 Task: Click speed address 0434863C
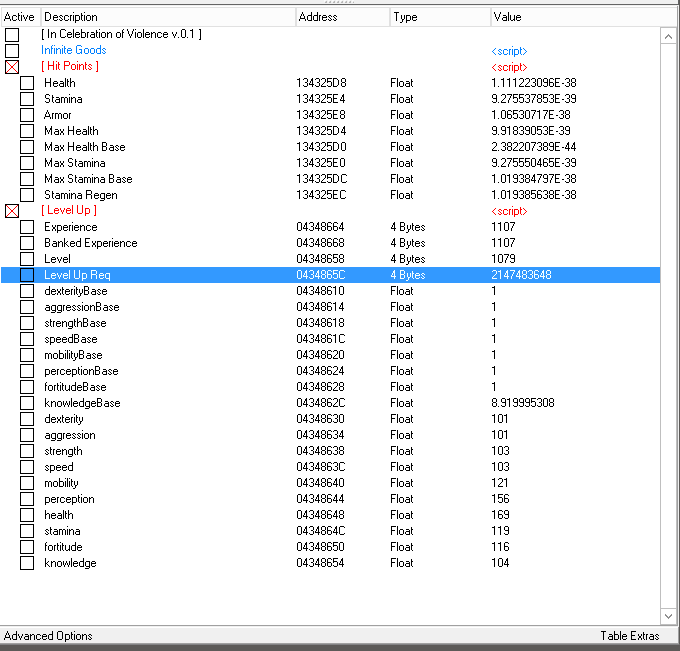(x=321, y=467)
